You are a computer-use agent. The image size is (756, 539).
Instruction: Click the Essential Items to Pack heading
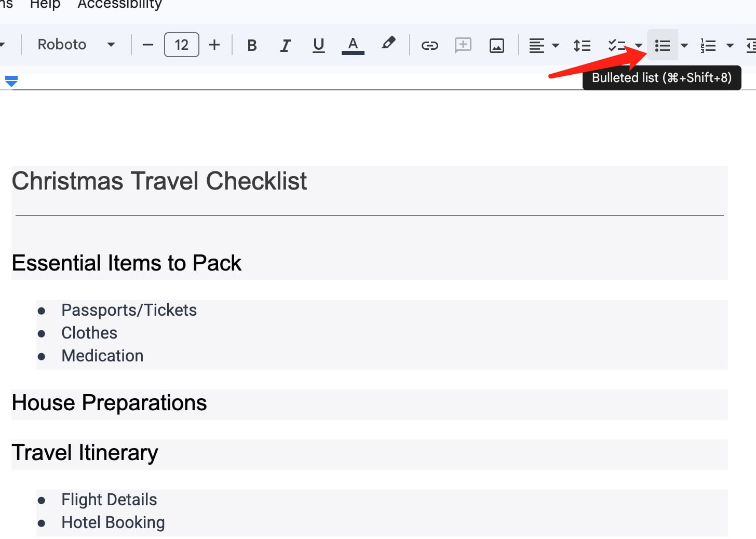coord(127,263)
